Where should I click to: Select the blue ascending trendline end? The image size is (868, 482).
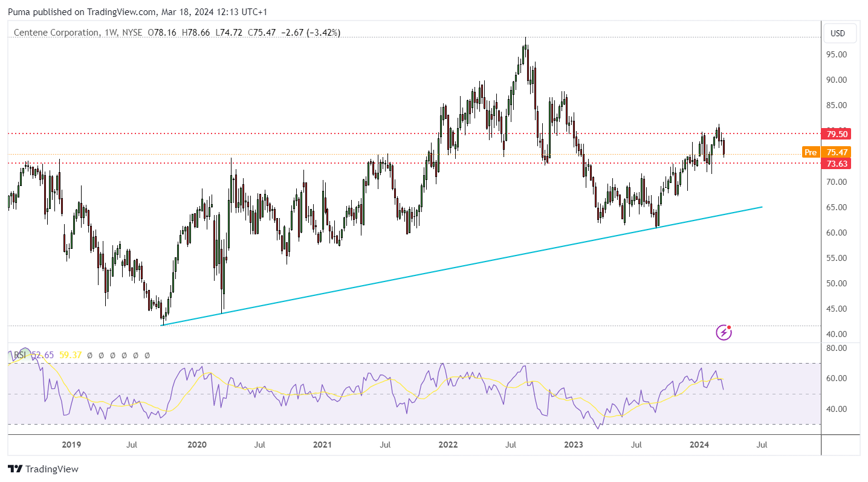coord(762,207)
